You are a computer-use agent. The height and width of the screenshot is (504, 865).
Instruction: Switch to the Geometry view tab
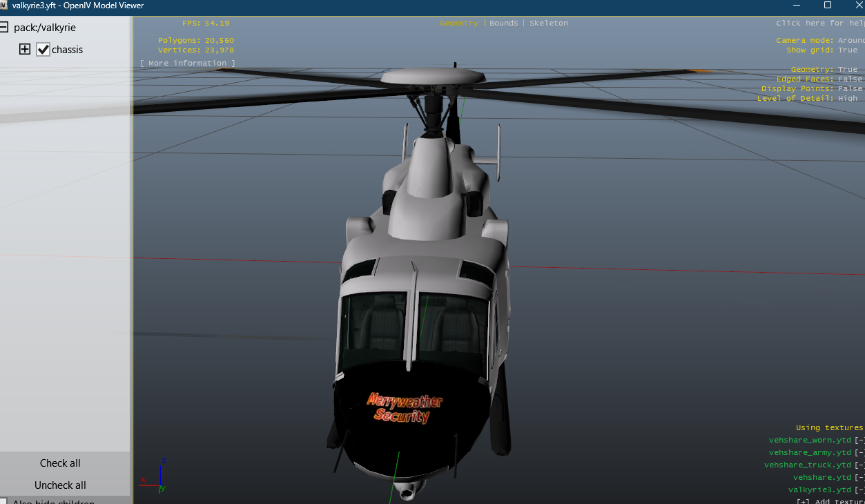tap(458, 23)
